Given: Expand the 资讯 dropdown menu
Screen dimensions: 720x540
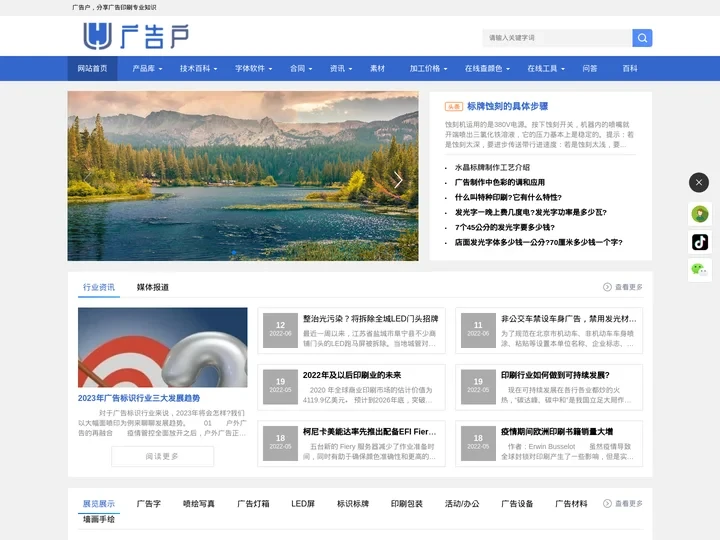Looking at the screenshot, I should point(341,68).
